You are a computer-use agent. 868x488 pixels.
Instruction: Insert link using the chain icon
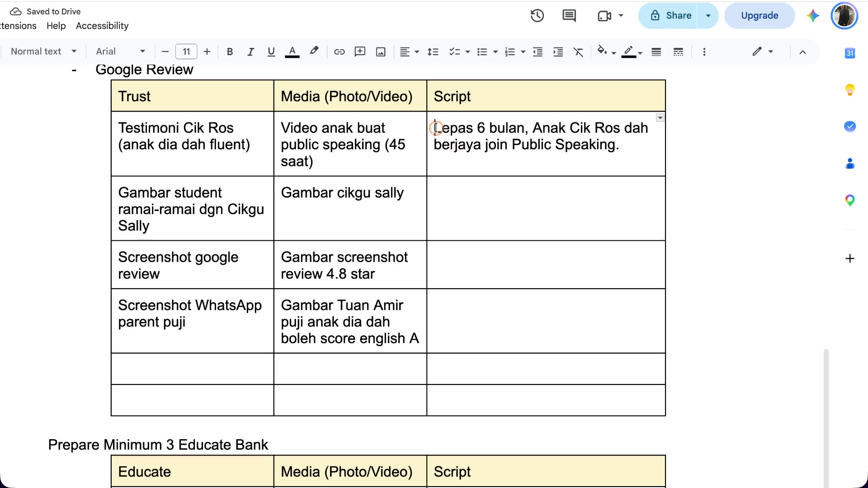(339, 52)
